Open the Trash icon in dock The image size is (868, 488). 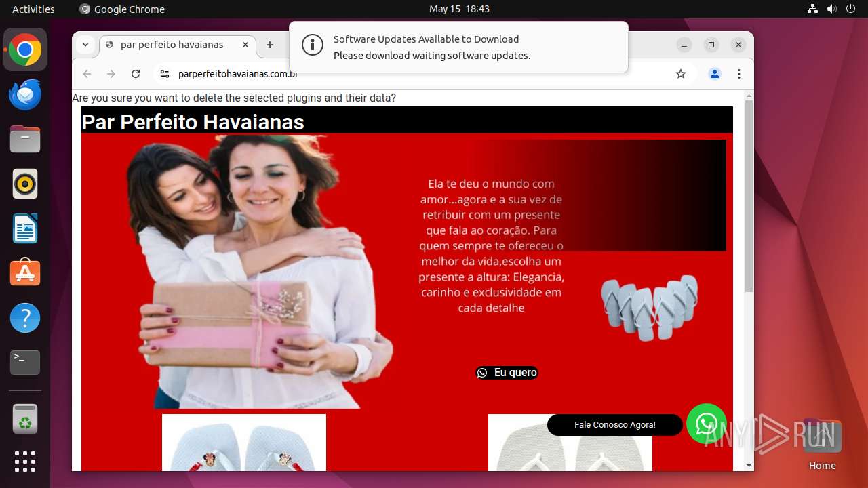point(25,419)
